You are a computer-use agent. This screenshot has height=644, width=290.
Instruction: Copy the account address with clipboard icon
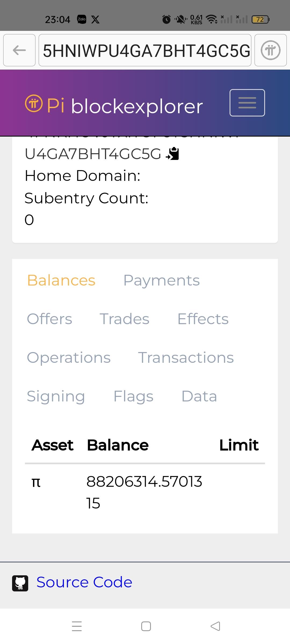[x=173, y=154]
